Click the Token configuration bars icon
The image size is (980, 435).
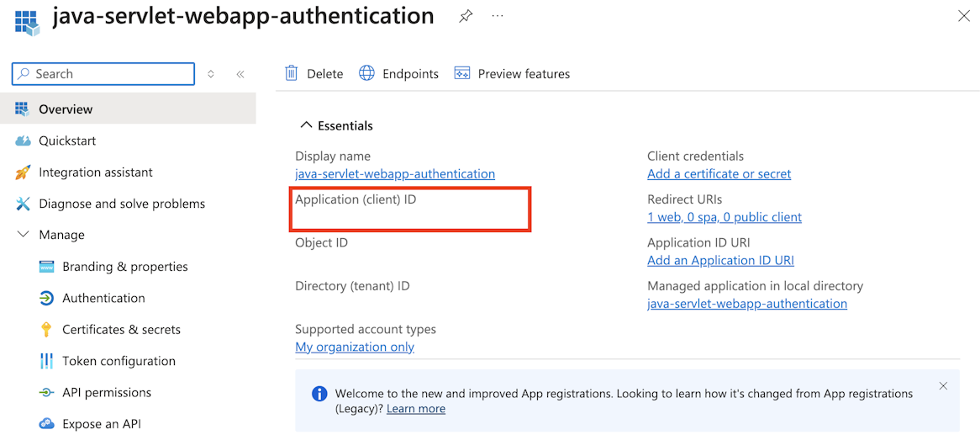coord(46,361)
